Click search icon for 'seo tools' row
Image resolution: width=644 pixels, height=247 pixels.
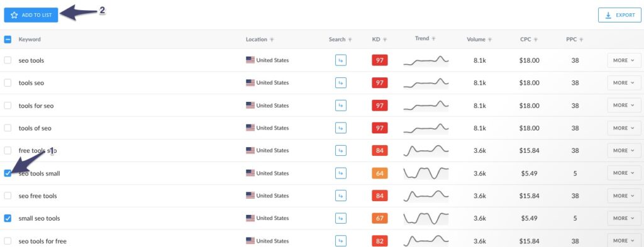point(340,60)
